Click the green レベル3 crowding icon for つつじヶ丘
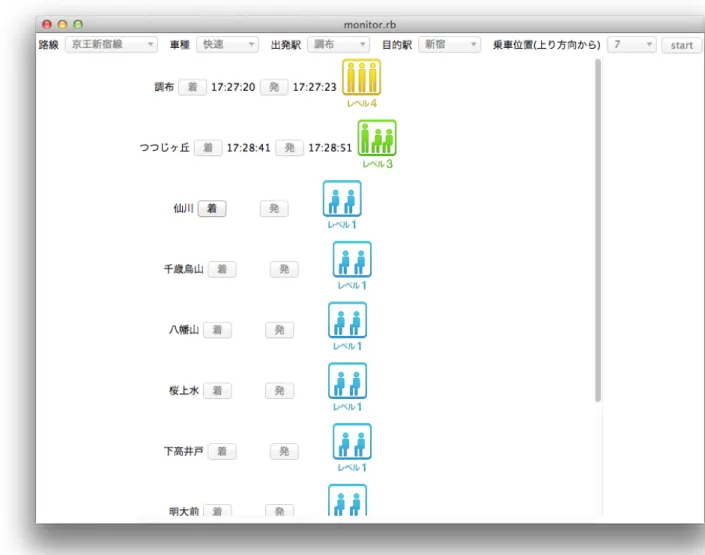 point(377,138)
